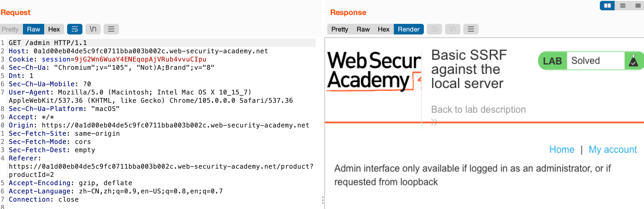Select the Pretty tab in the Request panel

click(x=10, y=29)
